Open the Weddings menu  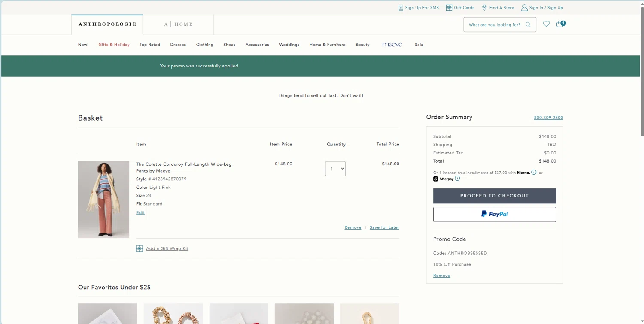click(289, 45)
